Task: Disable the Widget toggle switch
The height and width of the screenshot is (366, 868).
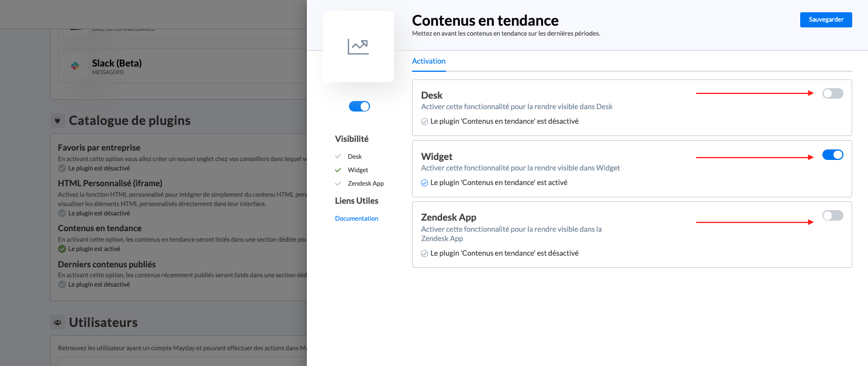Action: click(832, 155)
